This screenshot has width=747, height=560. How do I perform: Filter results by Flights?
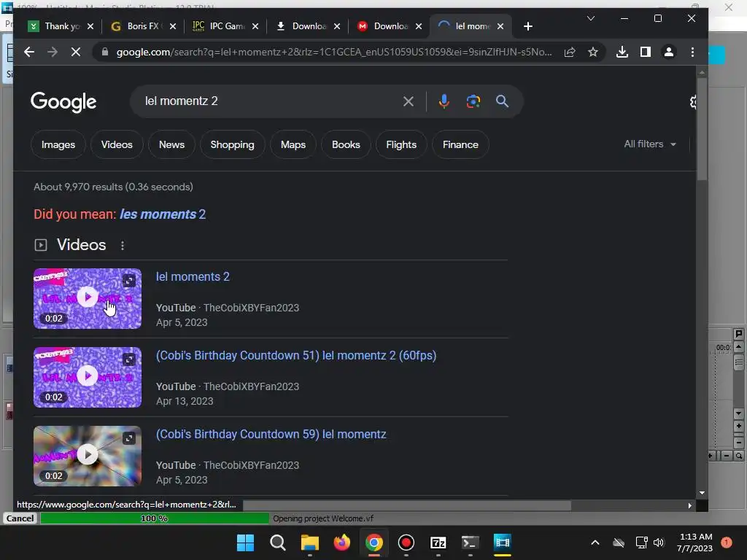coord(401,144)
